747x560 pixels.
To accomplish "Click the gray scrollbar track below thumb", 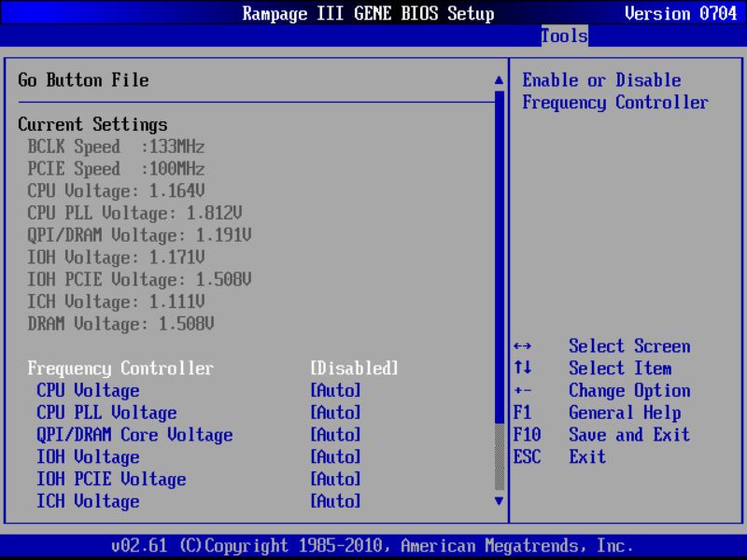I will [x=500, y=457].
